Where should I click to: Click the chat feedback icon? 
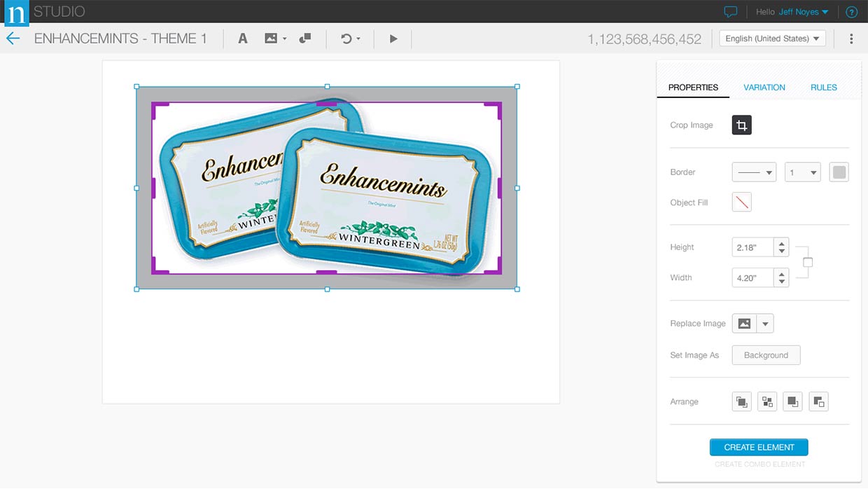coord(731,12)
